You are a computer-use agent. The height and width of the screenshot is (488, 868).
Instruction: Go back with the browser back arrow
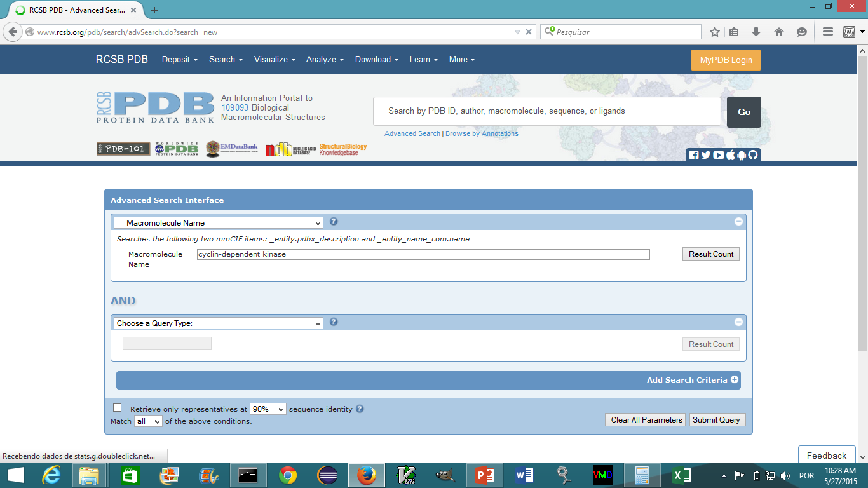tap(13, 32)
